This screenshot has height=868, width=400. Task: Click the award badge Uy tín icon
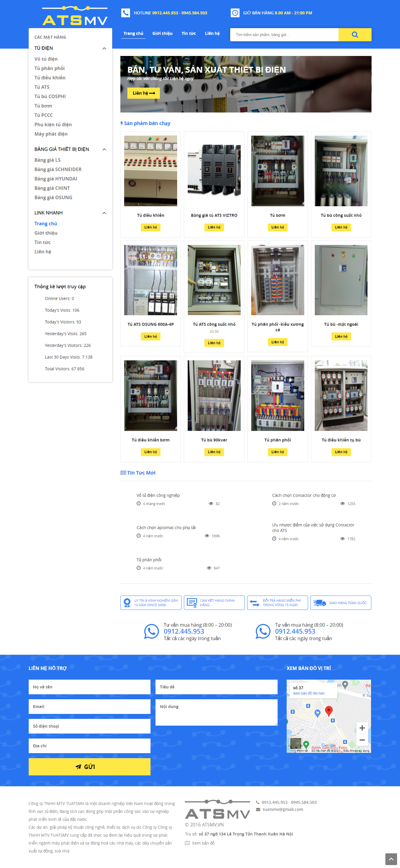pyautogui.click(x=127, y=603)
